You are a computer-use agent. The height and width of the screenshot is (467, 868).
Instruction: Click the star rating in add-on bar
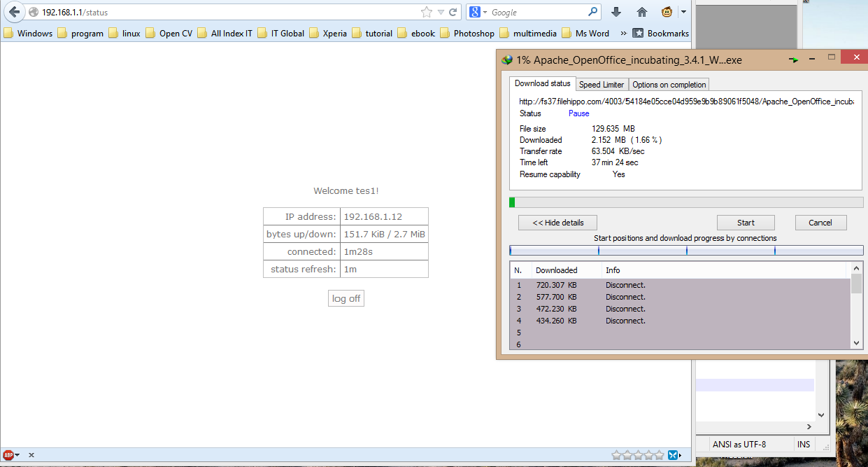tap(636, 455)
